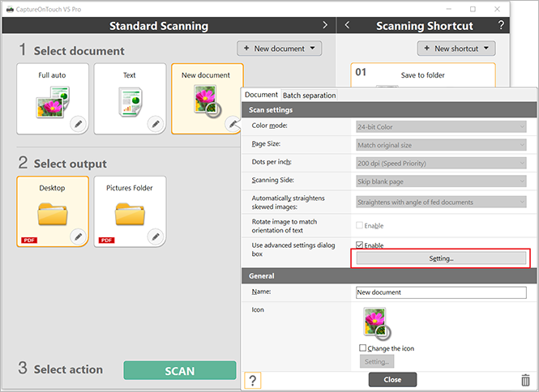Screen dimensions: 539x392
Task: Click the icon Setting... button
Action: pos(377,361)
